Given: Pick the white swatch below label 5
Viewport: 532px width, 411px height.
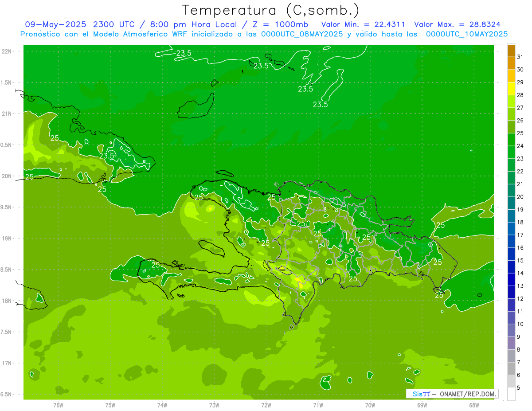Looking at the screenshot, I should tap(511, 394).
